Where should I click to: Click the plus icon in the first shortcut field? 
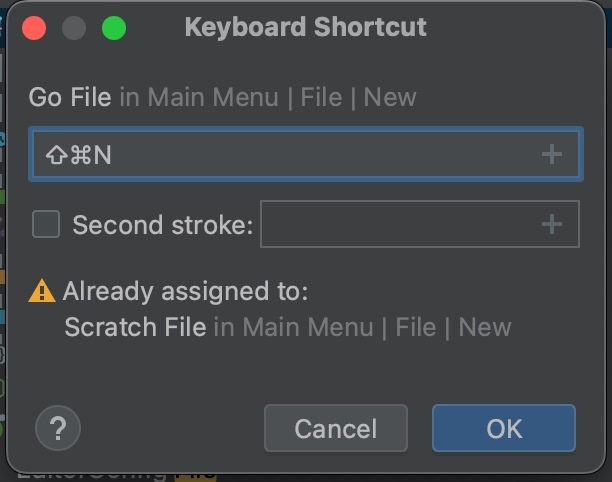coord(551,155)
